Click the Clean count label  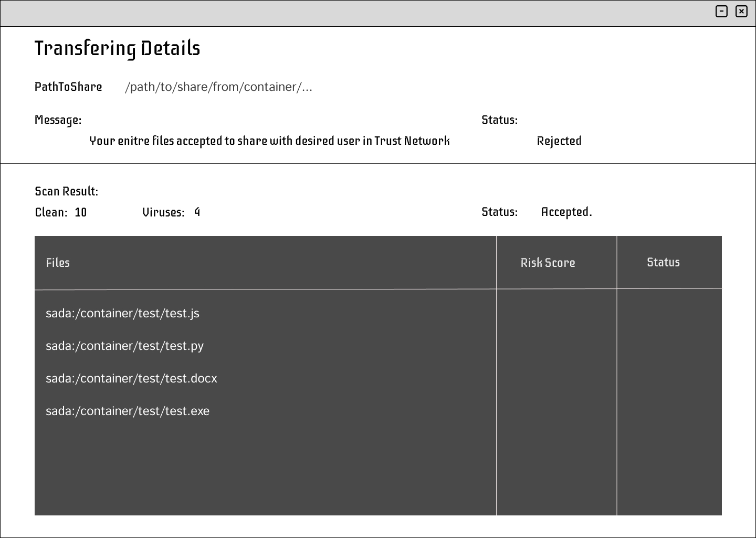pyautogui.click(x=51, y=212)
